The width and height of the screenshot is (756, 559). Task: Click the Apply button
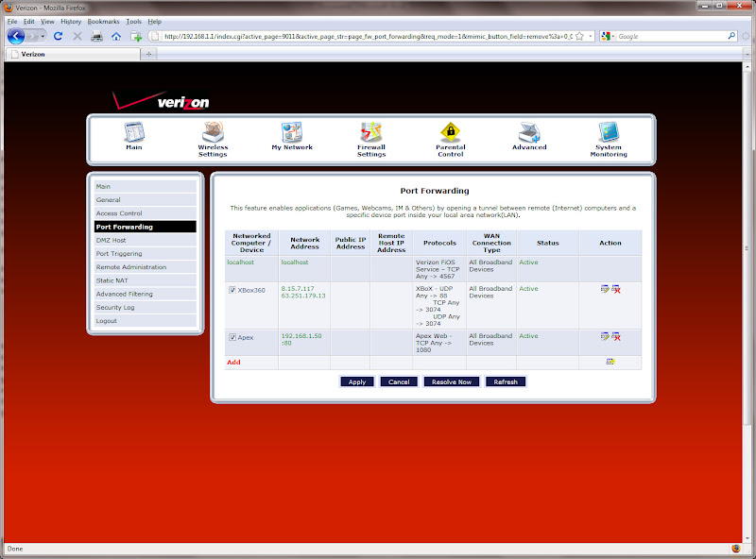pyautogui.click(x=357, y=381)
